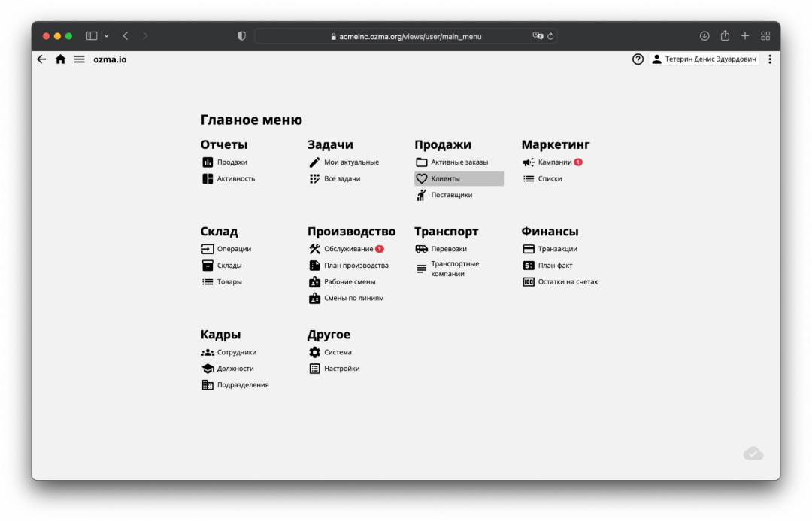Click the Обслуживание wrench icon
The width and height of the screenshot is (812, 522).
(314, 248)
